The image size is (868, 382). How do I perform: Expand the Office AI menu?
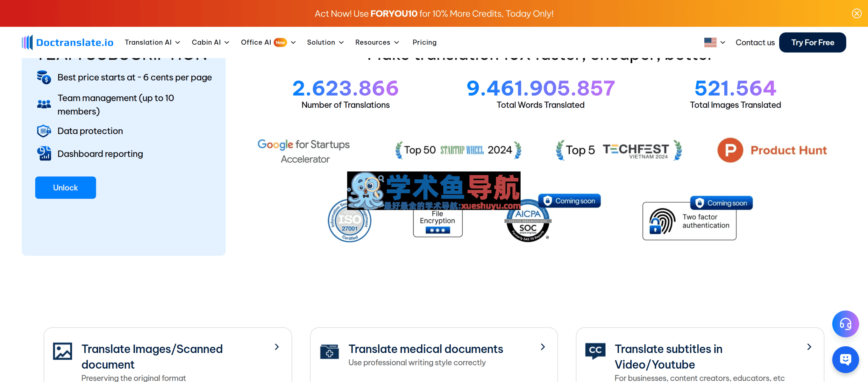point(268,42)
